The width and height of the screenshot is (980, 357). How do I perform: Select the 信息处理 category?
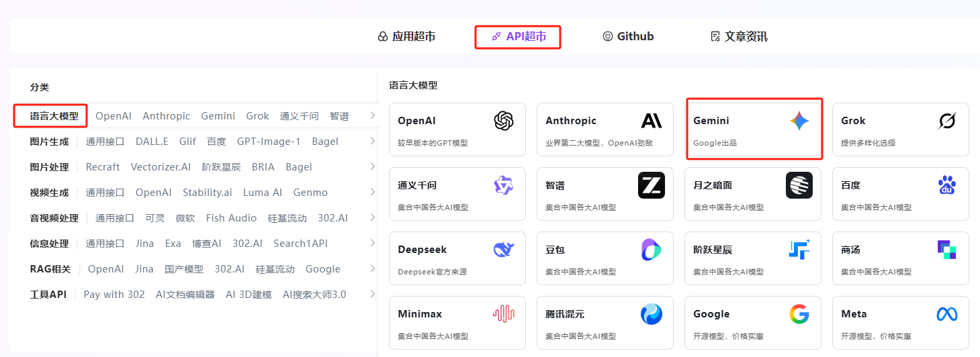(50, 244)
